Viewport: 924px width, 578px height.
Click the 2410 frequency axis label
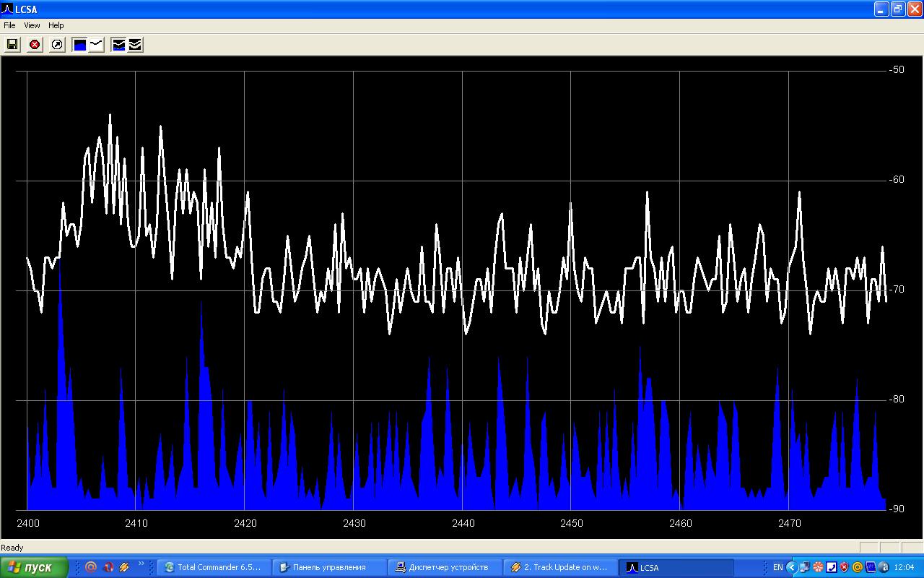pos(136,523)
